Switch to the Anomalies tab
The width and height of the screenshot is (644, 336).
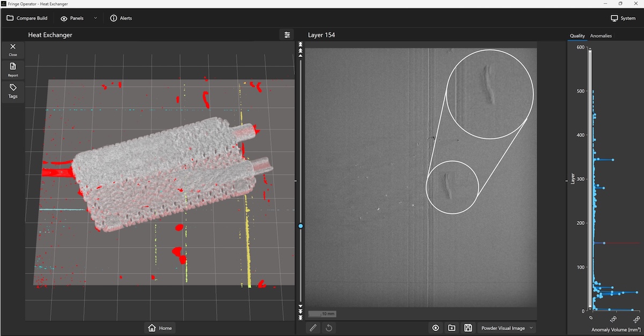tap(601, 36)
